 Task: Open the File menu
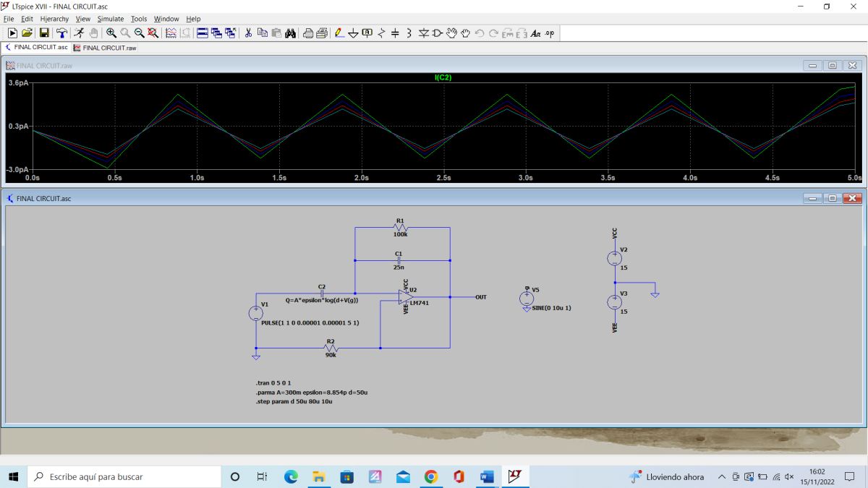pos(9,19)
